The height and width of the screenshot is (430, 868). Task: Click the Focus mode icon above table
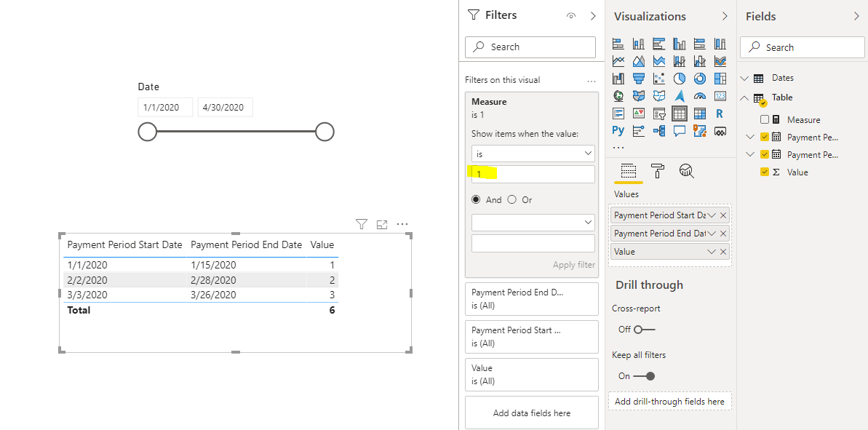tap(381, 224)
